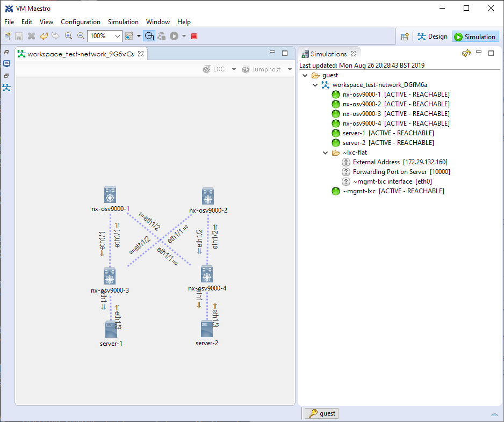Click the Save disk icon in toolbar
504x422 pixels.
[x=19, y=37]
